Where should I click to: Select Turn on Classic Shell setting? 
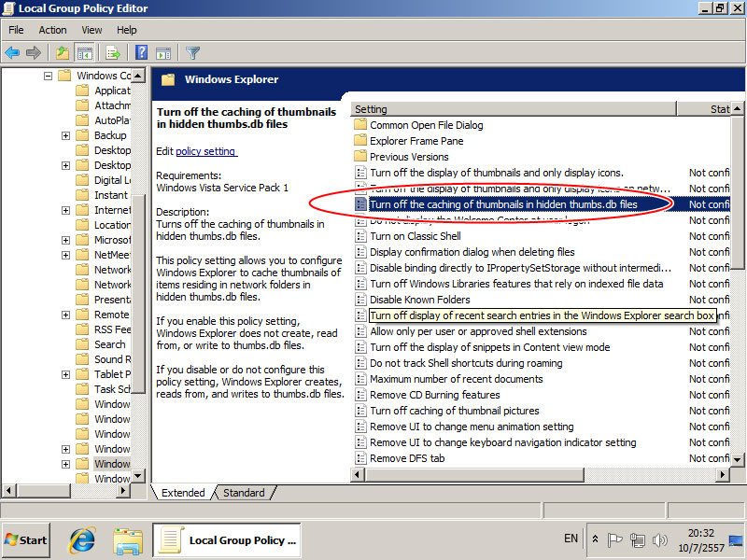point(416,236)
